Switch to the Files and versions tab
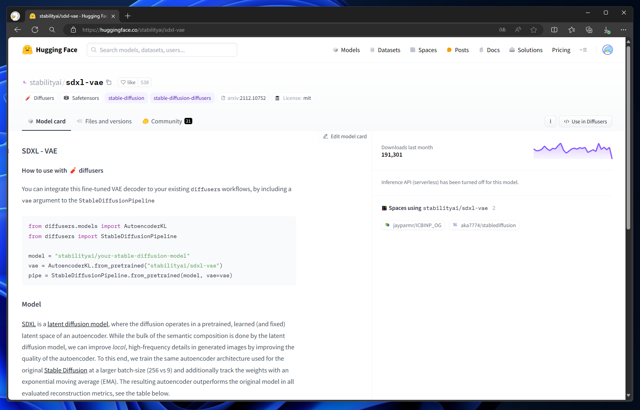The height and width of the screenshot is (410, 640). [x=104, y=121]
